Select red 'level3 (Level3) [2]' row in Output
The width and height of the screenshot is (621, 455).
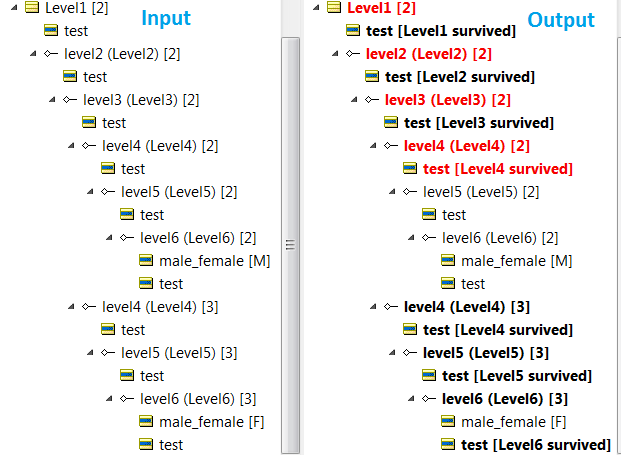pyautogui.click(x=448, y=100)
